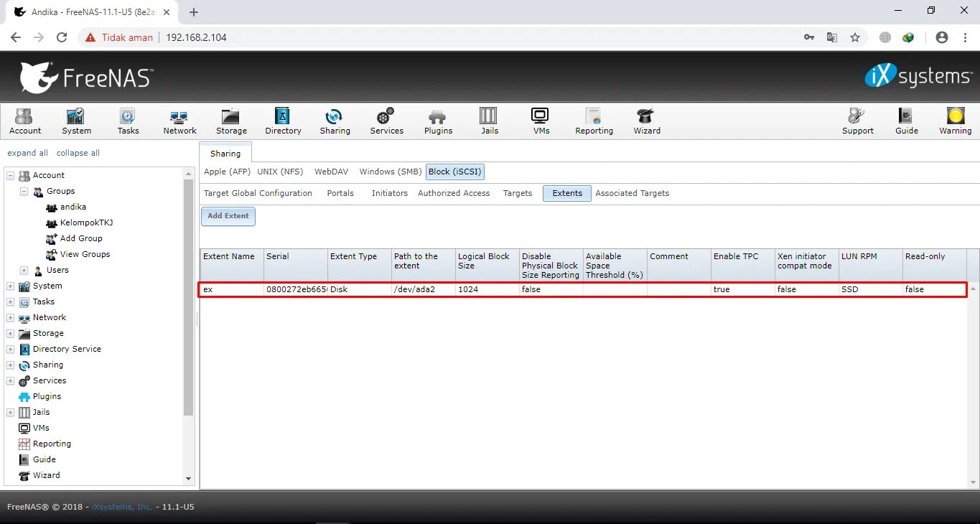
Task: Switch to Apple (AFP) shares
Action: (227, 172)
